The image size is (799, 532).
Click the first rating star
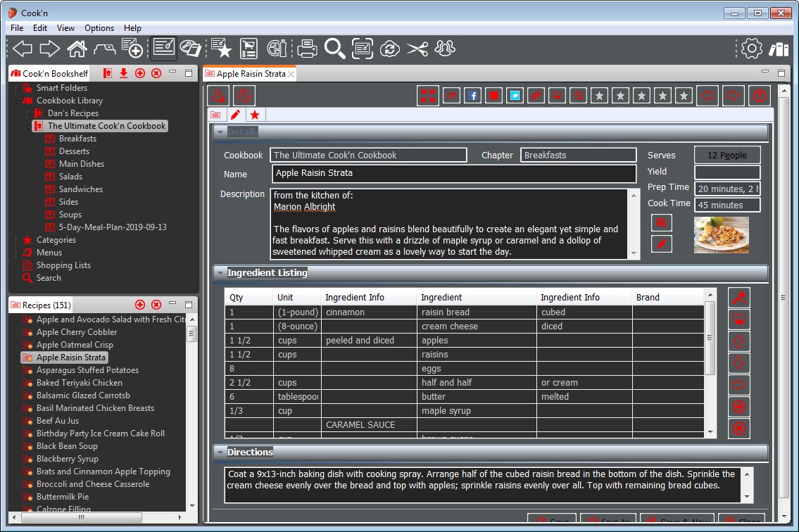point(599,95)
